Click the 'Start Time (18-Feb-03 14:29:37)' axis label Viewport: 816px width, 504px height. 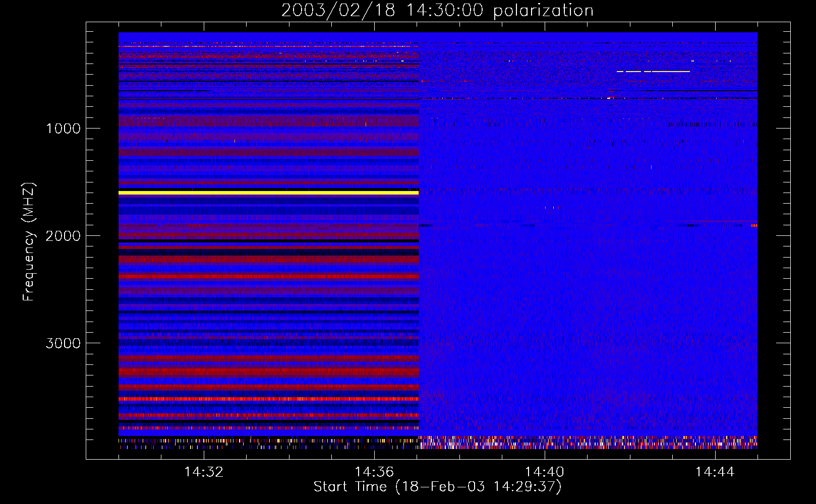click(437, 487)
